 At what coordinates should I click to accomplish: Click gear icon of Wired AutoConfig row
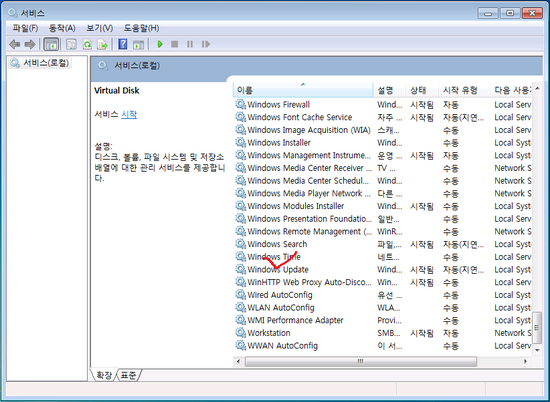pos(240,295)
